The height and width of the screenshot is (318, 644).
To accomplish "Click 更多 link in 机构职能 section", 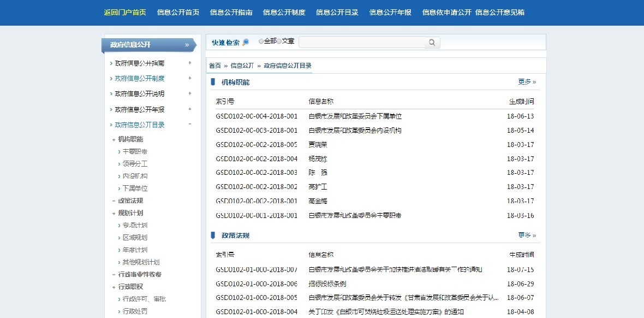I will (x=527, y=82).
